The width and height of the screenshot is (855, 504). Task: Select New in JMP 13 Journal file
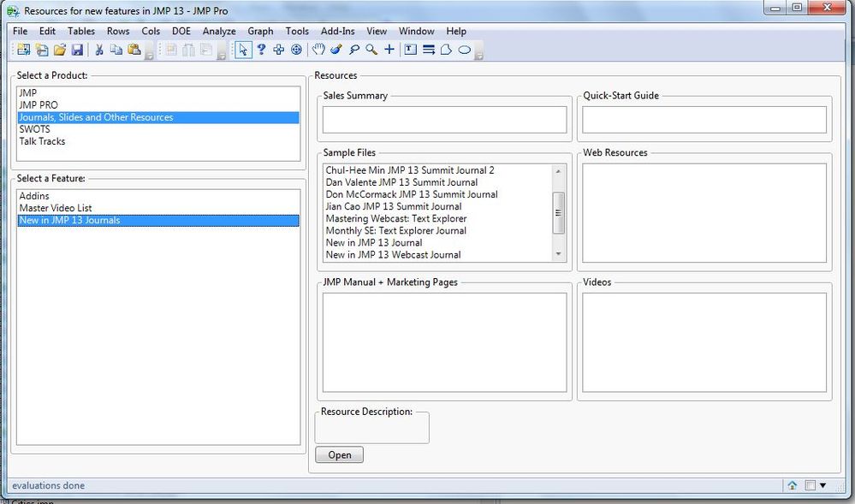pos(437,243)
